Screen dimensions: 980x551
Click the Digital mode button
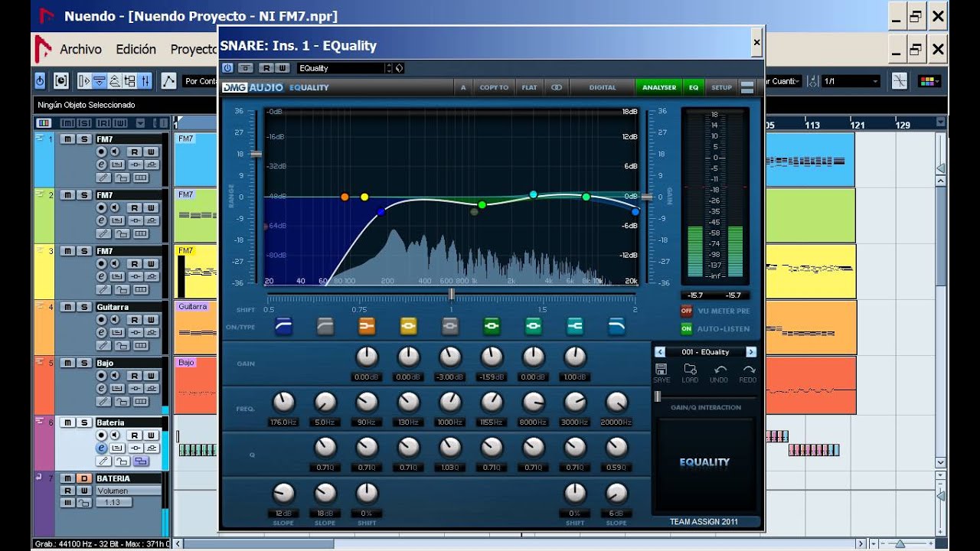pyautogui.click(x=603, y=87)
